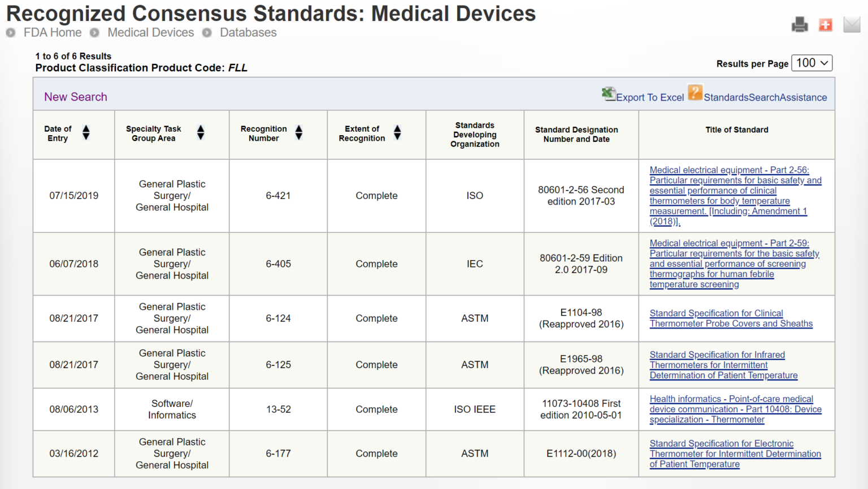The height and width of the screenshot is (489, 868).
Task: Click the Excel export icon
Action: (x=608, y=94)
